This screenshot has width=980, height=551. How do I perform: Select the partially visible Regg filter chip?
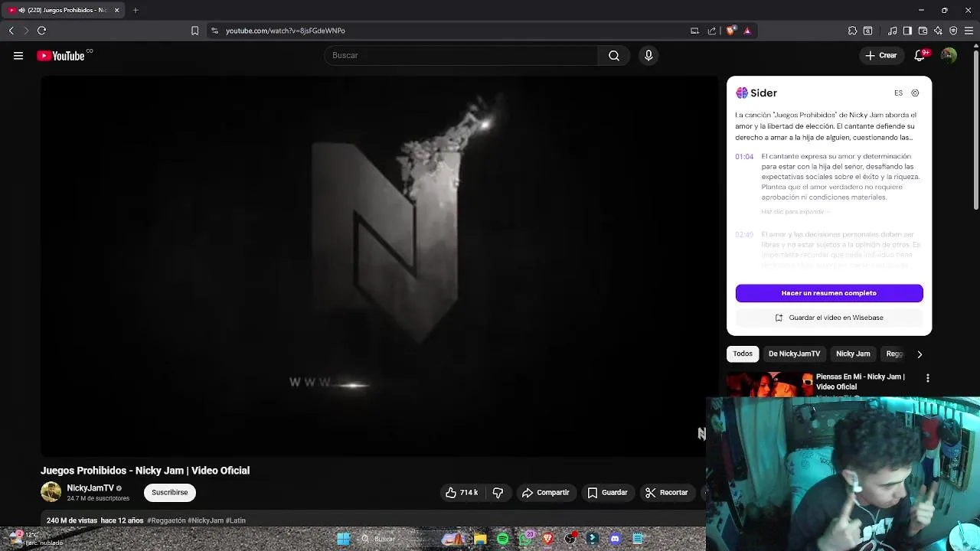pyautogui.click(x=893, y=354)
